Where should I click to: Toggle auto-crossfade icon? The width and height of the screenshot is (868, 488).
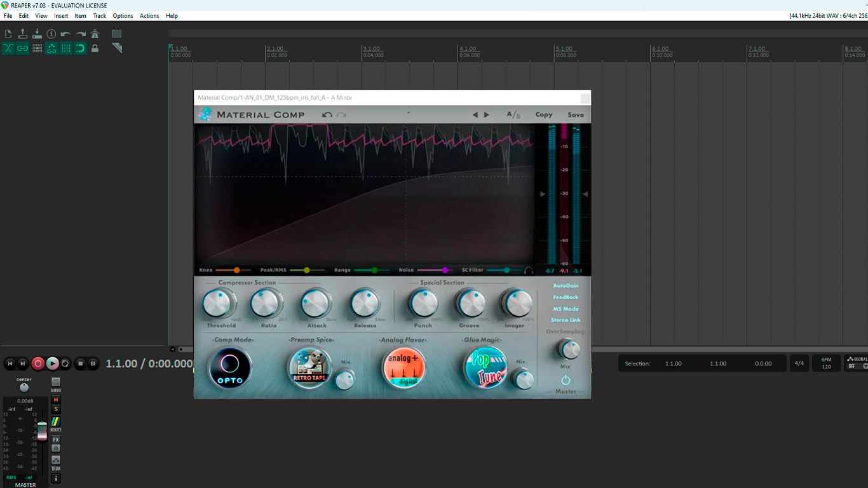click(8, 48)
